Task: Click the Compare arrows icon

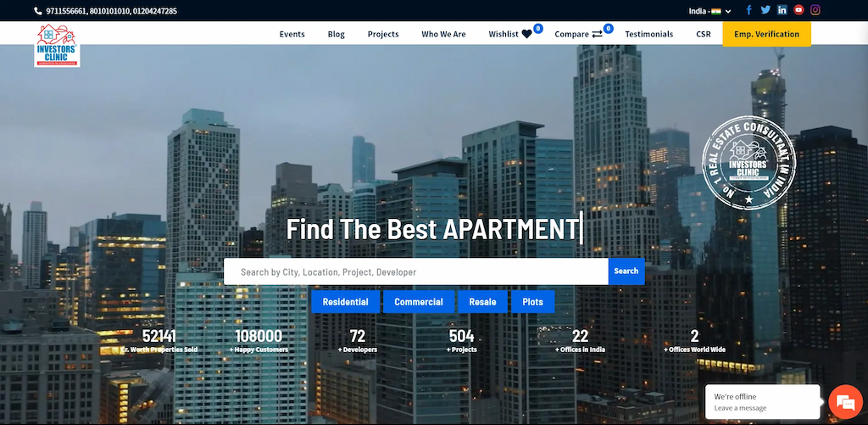Action: pyautogui.click(x=597, y=34)
